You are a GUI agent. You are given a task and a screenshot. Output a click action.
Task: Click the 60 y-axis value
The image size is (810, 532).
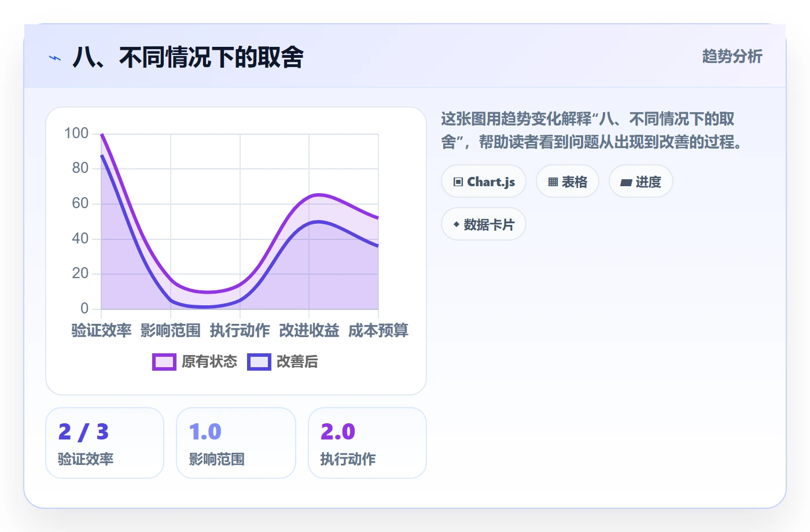click(x=80, y=203)
